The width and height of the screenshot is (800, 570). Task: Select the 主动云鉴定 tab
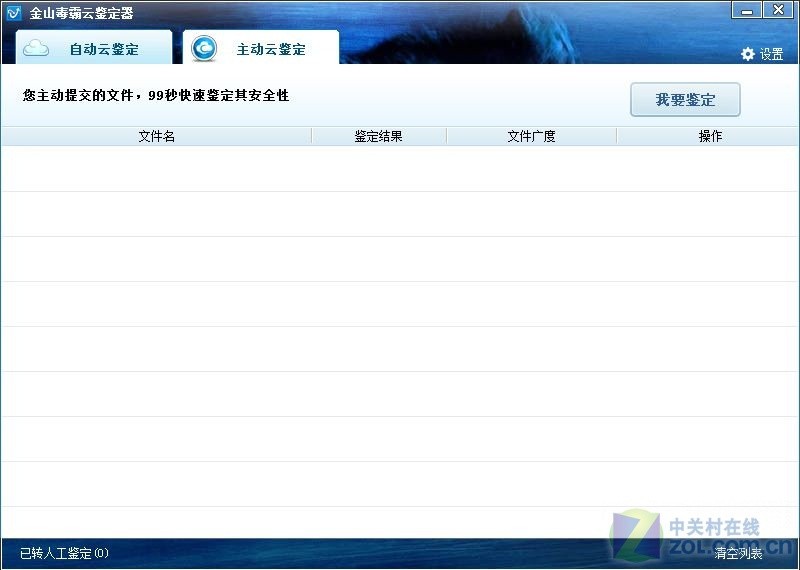[x=261, y=47]
